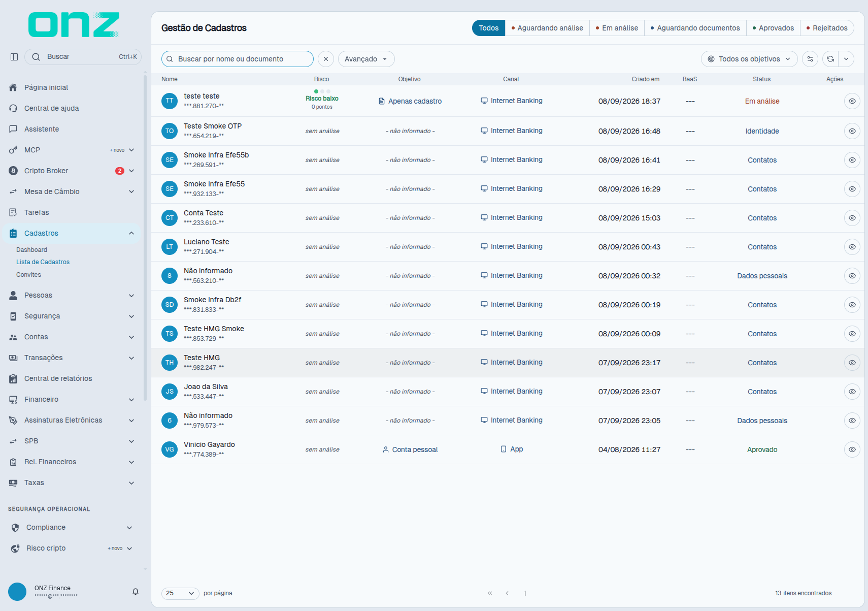Go to the first page of results
The image size is (868, 611).
point(490,593)
